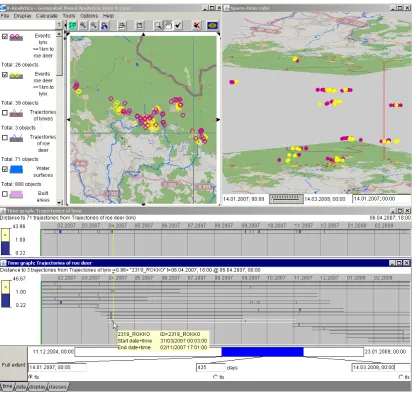This screenshot has height=395, width=413.
Task: Select the zoom-to-rectangle tool
Action: pos(158,25)
